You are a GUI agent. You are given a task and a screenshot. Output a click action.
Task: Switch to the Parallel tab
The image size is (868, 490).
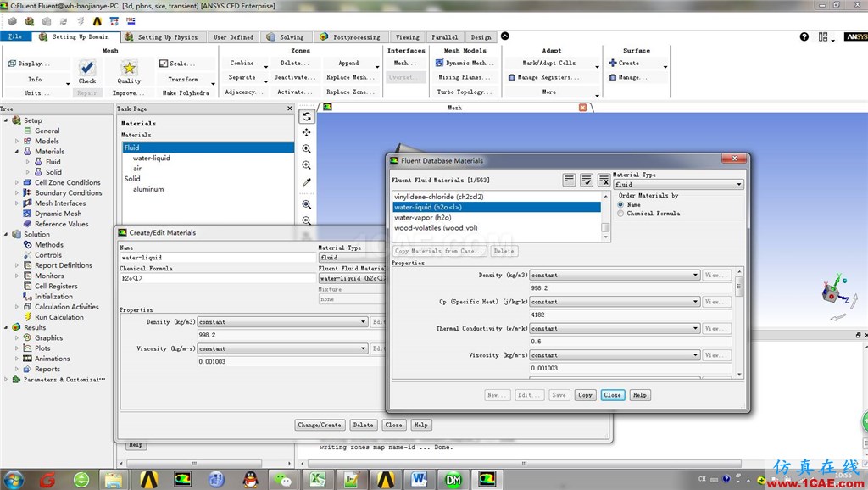[x=444, y=37]
